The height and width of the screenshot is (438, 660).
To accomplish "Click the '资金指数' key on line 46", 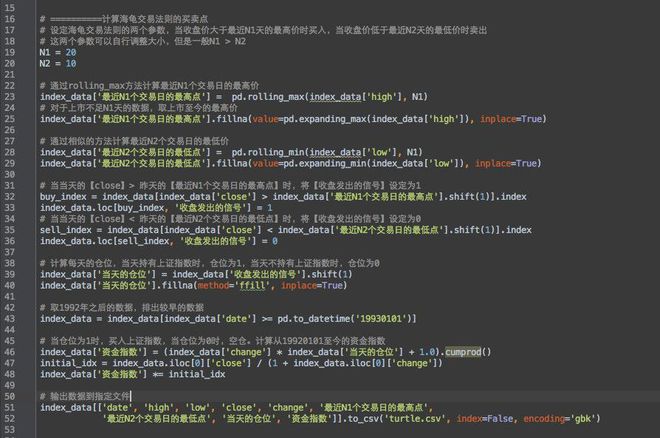I will [x=120, y=352].
